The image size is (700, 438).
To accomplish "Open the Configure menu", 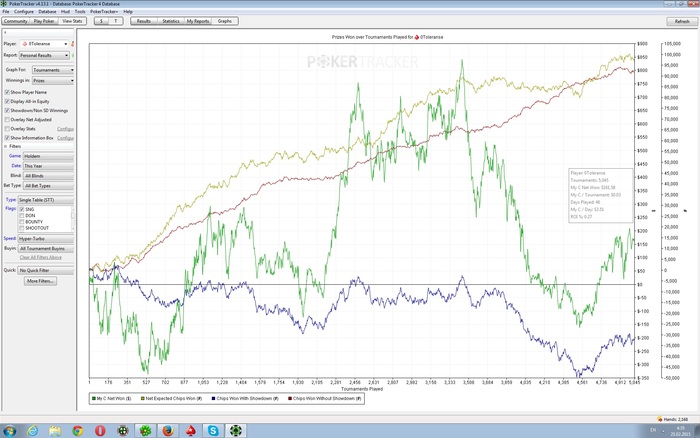I will pos(24,12).
